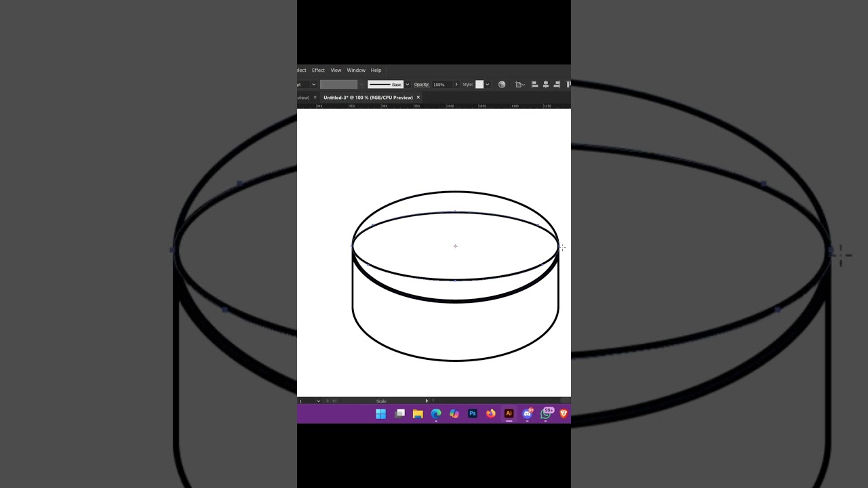Open the artboard navigation dropdown
This screenshot has width=868, height=488.
pos(318,401)
